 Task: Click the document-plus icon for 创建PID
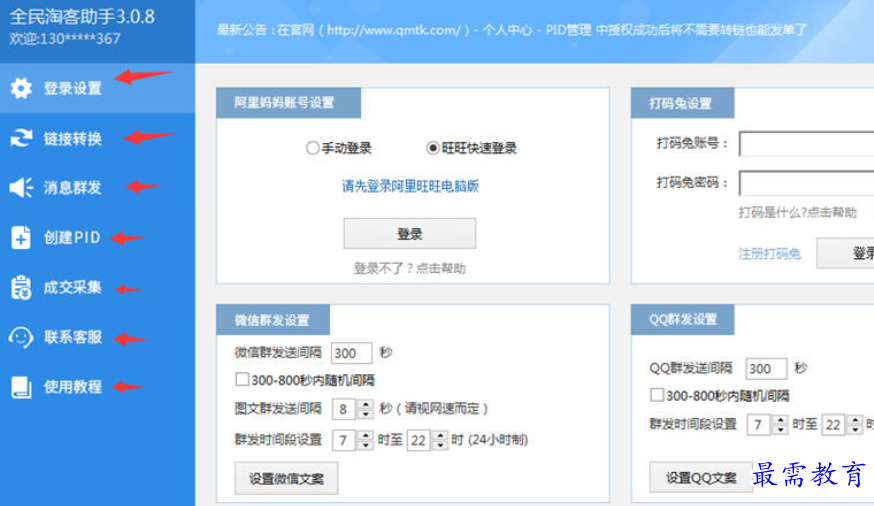click(x=21, y=237)
